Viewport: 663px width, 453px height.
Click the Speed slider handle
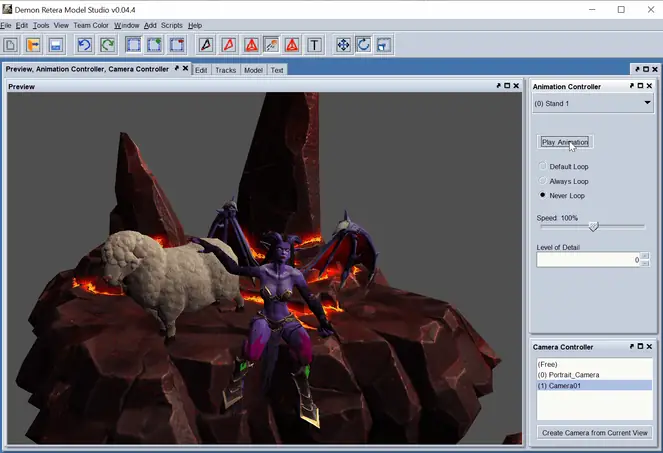point(594,227)
